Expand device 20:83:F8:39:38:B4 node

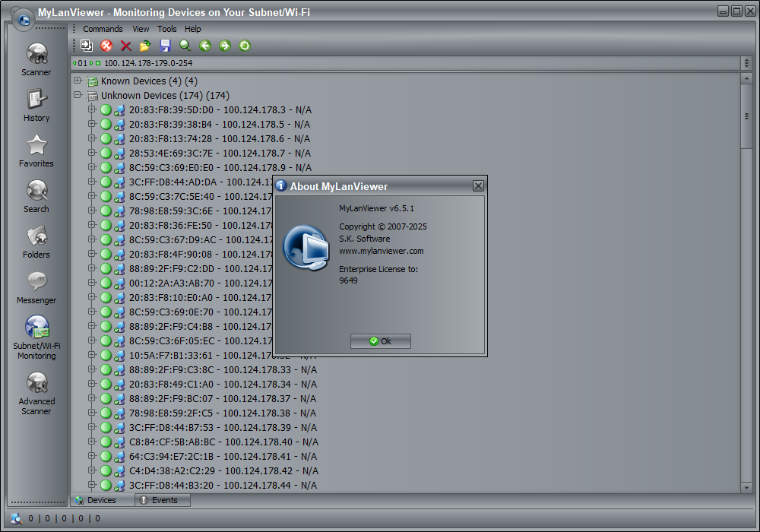click(92, 124)
